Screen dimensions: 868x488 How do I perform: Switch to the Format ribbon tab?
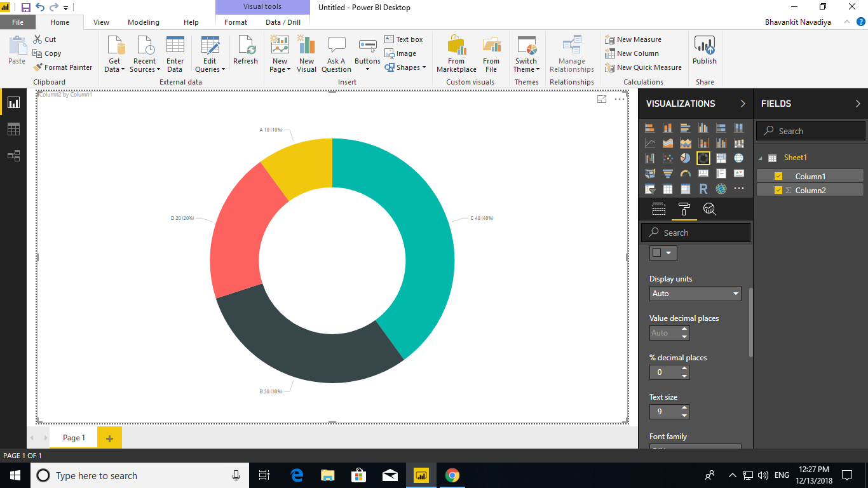236,22
